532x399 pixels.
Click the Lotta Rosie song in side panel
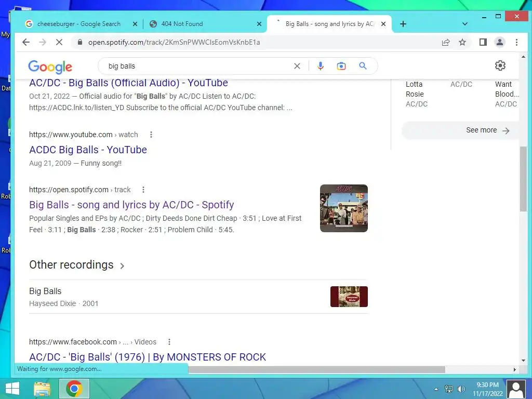(416, 94)
